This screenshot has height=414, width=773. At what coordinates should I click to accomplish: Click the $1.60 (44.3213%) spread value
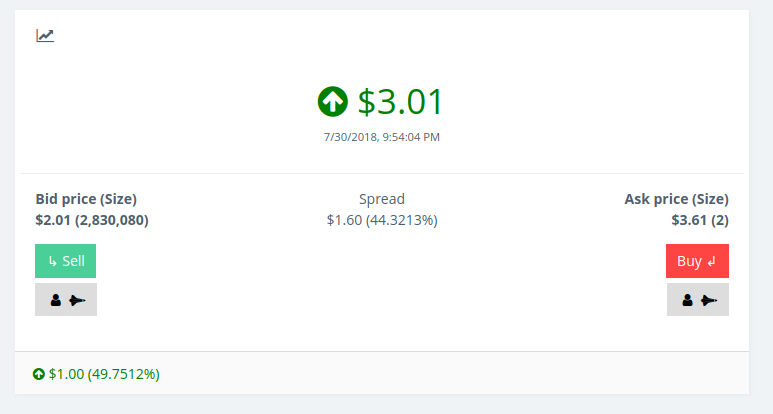point(382,220)
